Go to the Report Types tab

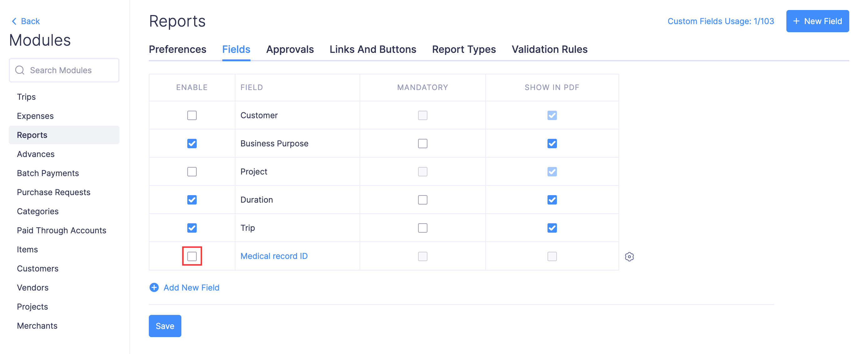tap(464, 49)
